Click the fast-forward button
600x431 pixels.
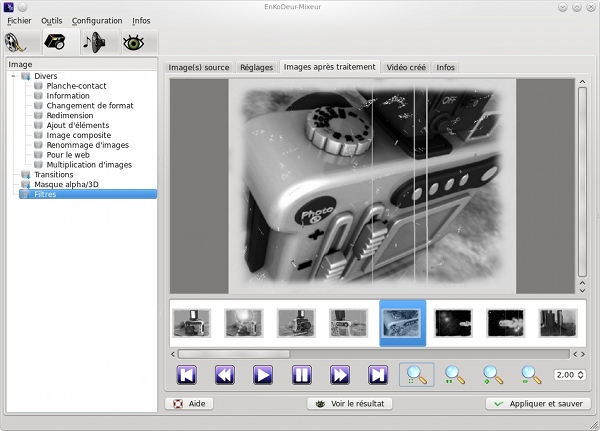340,375
